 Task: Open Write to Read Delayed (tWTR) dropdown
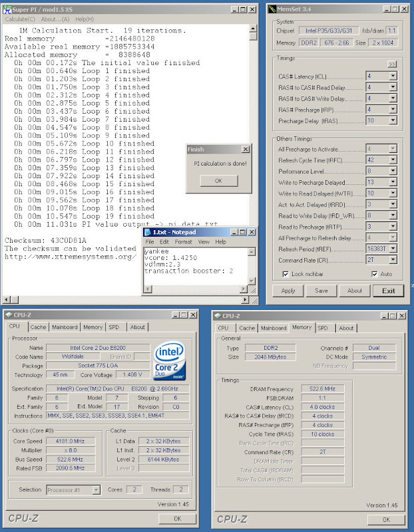point(393,194)
